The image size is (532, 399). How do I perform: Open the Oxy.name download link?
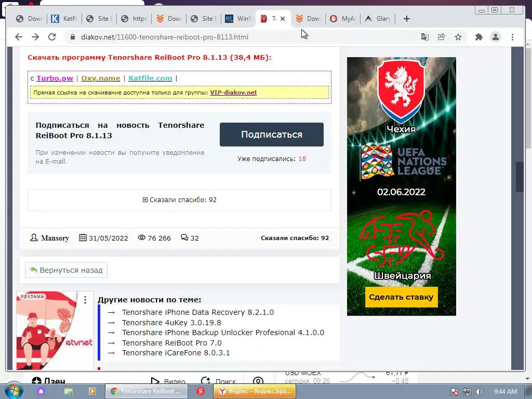pyautogui.click(x=100, y=78)
